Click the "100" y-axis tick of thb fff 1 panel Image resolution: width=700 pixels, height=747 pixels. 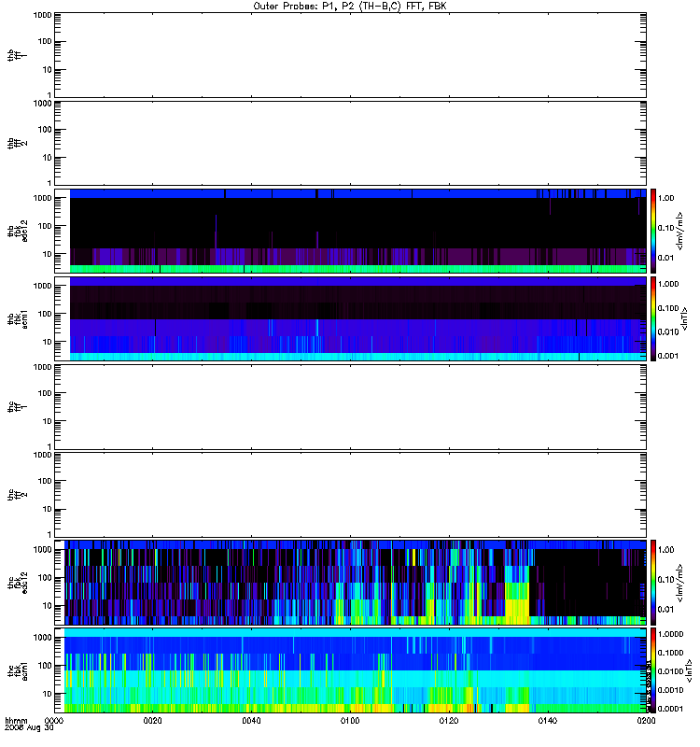45,41
